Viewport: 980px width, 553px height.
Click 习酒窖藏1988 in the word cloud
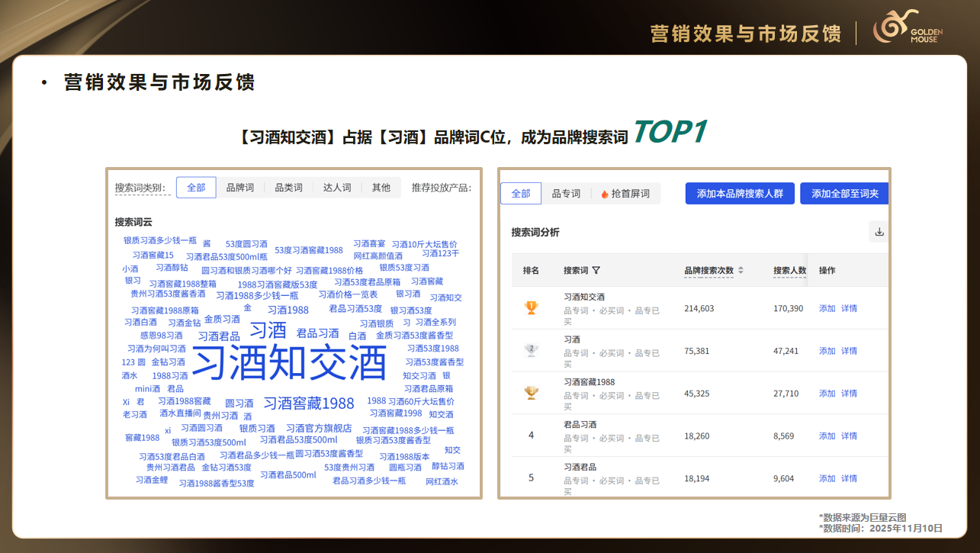point(309,403)
